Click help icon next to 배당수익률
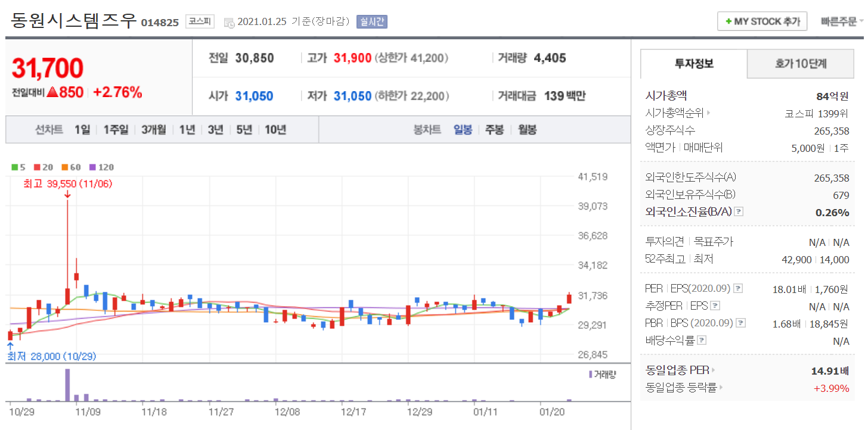Viewport: 868px width, 430px height. pyautogui.click(x=702, y=341)
